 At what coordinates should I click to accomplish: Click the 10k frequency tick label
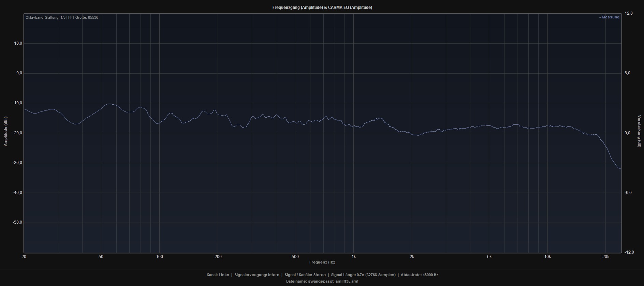547,257
